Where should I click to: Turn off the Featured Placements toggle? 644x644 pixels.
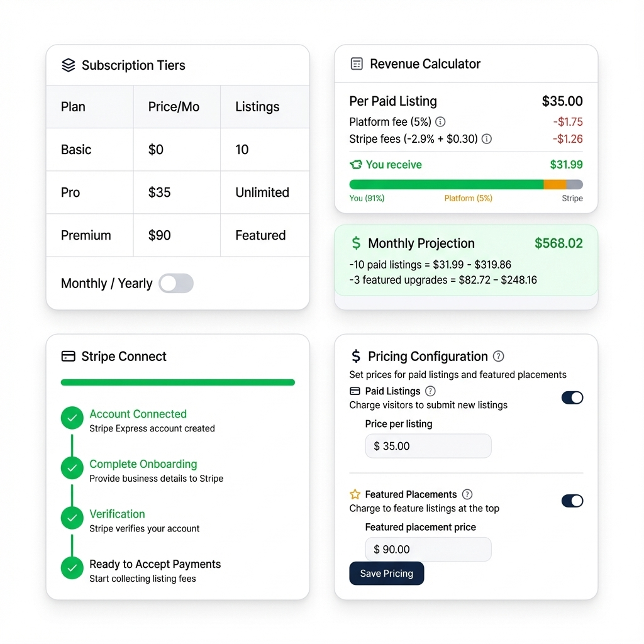[x=572, y=501]
